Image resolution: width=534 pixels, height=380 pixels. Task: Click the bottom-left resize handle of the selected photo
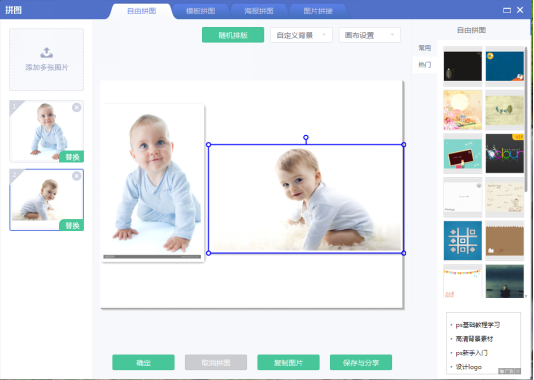tap(209, 253)
